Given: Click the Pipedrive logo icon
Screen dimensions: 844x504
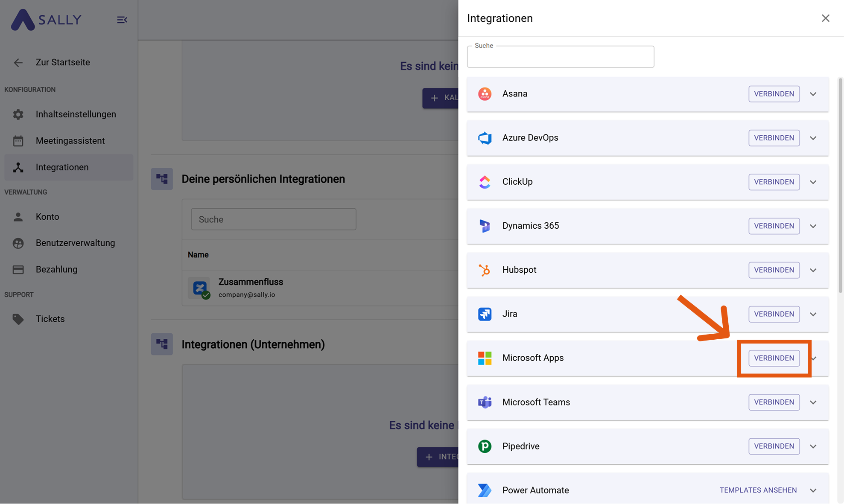Looking at the screenshot, I should tap(485, 446).
